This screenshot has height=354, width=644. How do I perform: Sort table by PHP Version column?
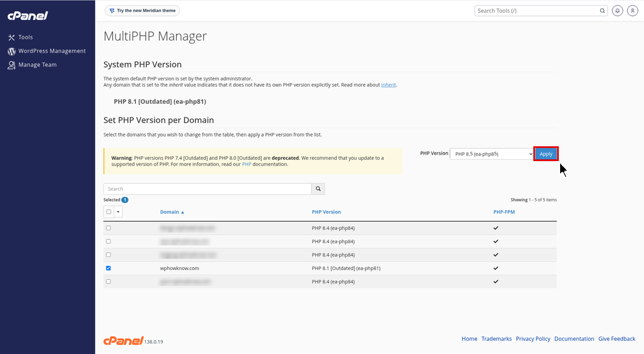pyautogui.click(x=326, y=212)
